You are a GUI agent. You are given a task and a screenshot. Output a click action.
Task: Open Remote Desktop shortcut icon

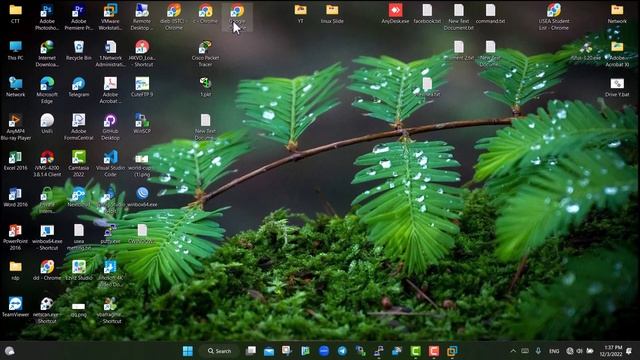[142, 17]
